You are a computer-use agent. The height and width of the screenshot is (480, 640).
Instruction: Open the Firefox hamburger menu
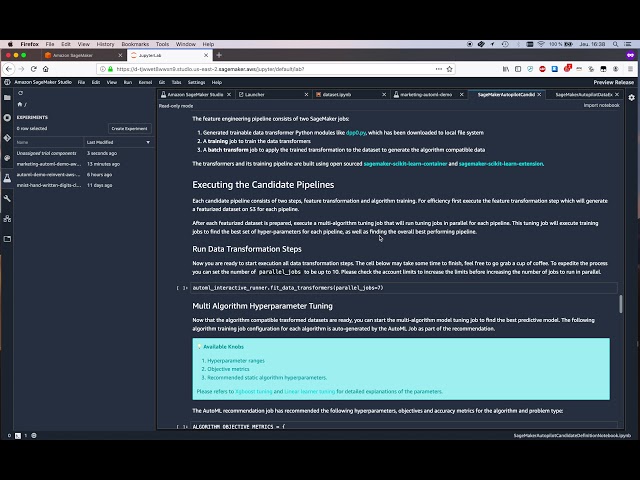click(x=630, y=69)
